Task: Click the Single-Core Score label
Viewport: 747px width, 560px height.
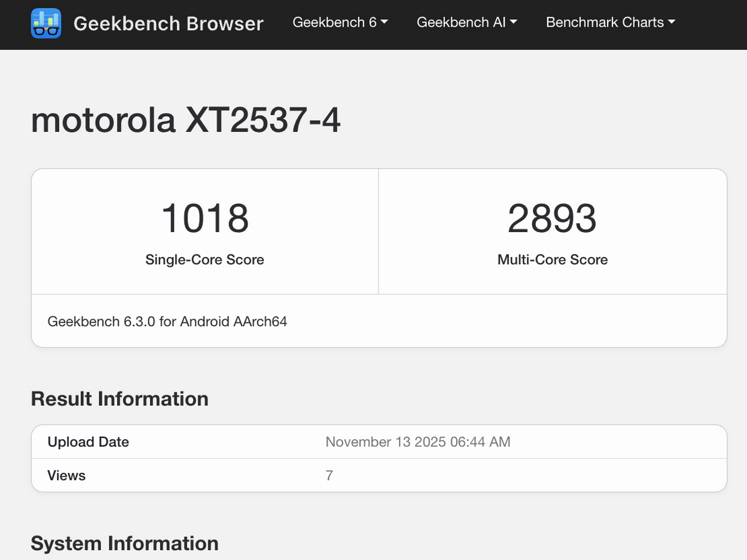Action: (205, 259)
